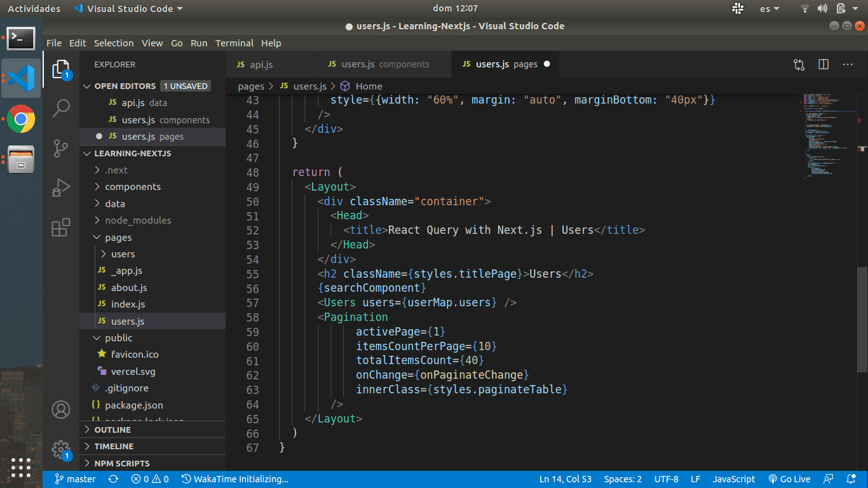The width and height of the screenshot is (868, 488).
Task: Open the Run and Debug view
Action: pyautogui.click(x=61, y=187)
